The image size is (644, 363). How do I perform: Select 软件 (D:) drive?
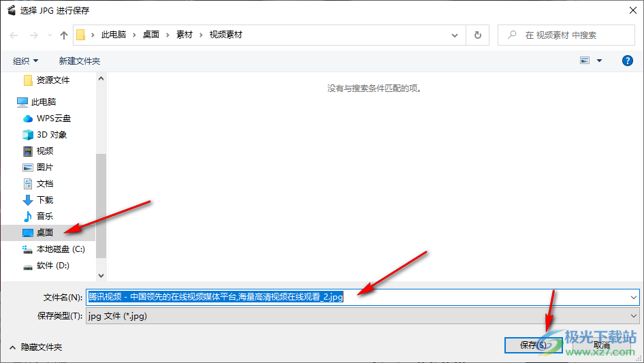[x=52, y=266]
